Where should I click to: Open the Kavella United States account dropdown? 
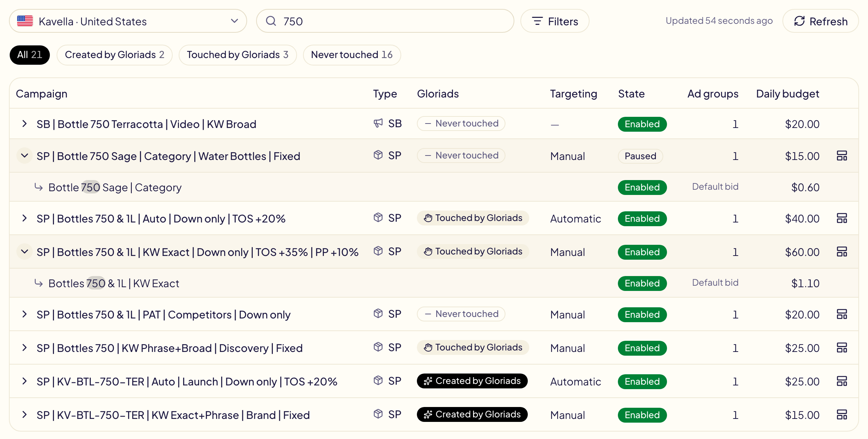tap(128, 21)
